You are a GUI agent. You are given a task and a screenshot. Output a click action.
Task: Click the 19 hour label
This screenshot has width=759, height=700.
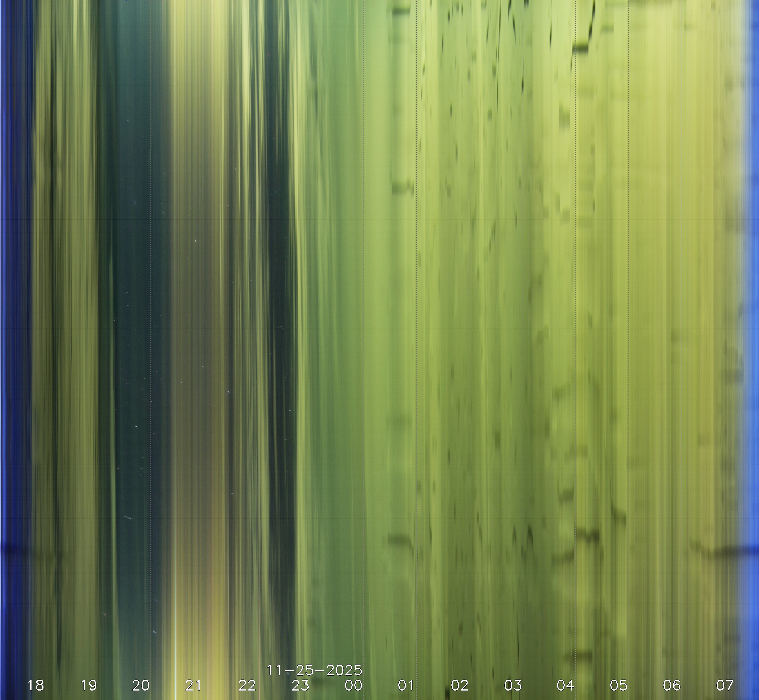(x=89, y=685)
